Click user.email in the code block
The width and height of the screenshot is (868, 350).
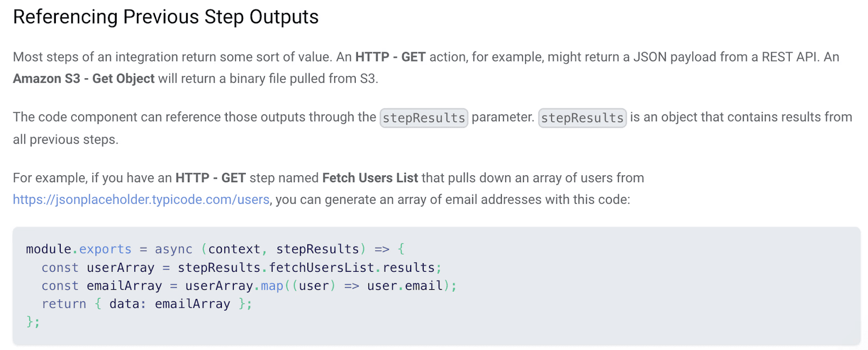tap(405, 286)
